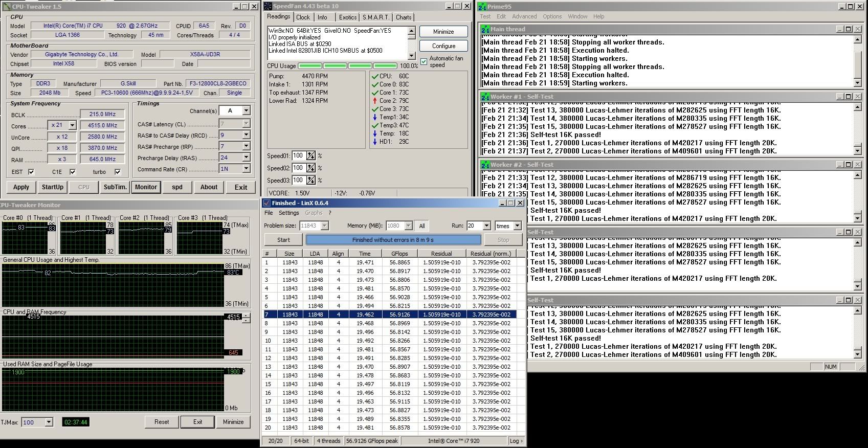Viewport: 868px width, 448px height.
Task: Adjust the Speed03 spinner arrows
Action: (x=311, y=180)
